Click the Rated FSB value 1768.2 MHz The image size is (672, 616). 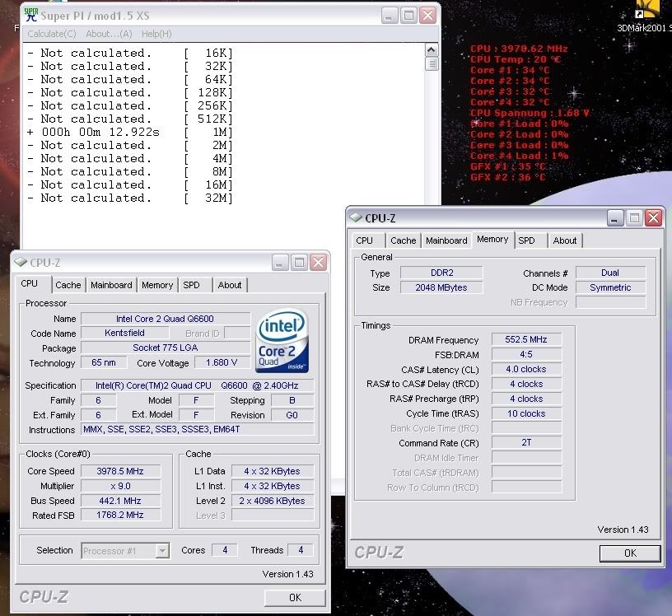point(120,515)
